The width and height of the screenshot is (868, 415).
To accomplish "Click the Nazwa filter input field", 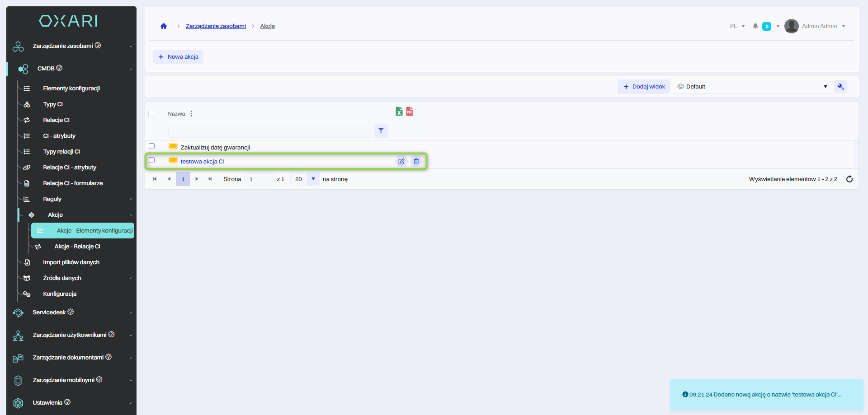I will pos(270,131).
